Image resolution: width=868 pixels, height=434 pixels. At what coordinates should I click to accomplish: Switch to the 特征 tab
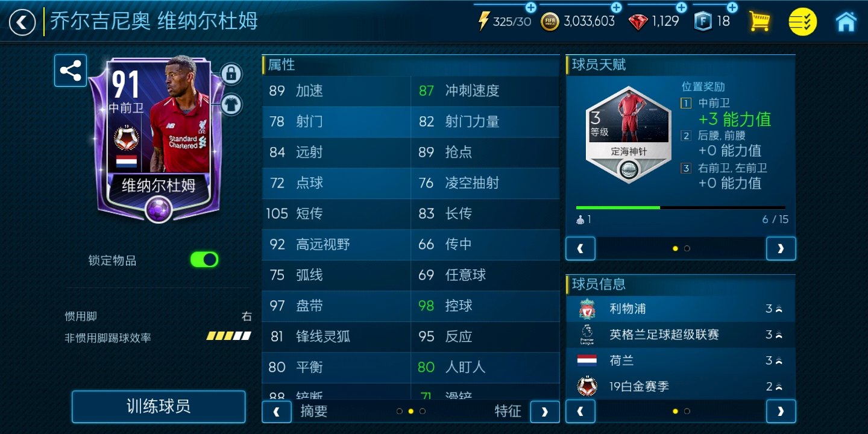[x=508, y=411]
